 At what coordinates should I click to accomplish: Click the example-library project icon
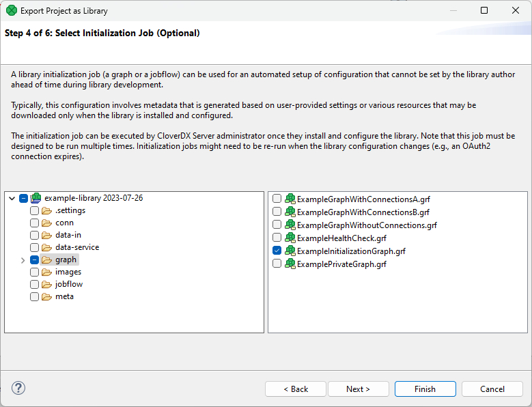36,198
